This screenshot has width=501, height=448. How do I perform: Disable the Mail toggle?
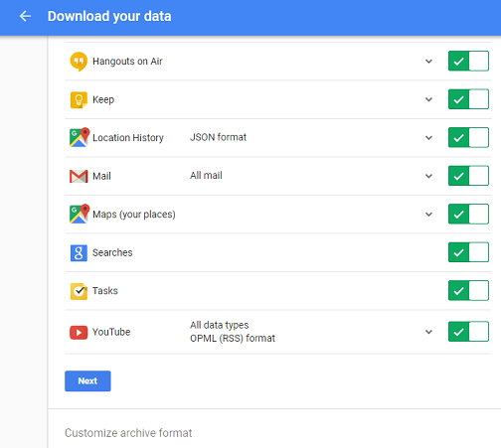pyautogui.click(x=468, y=176)
